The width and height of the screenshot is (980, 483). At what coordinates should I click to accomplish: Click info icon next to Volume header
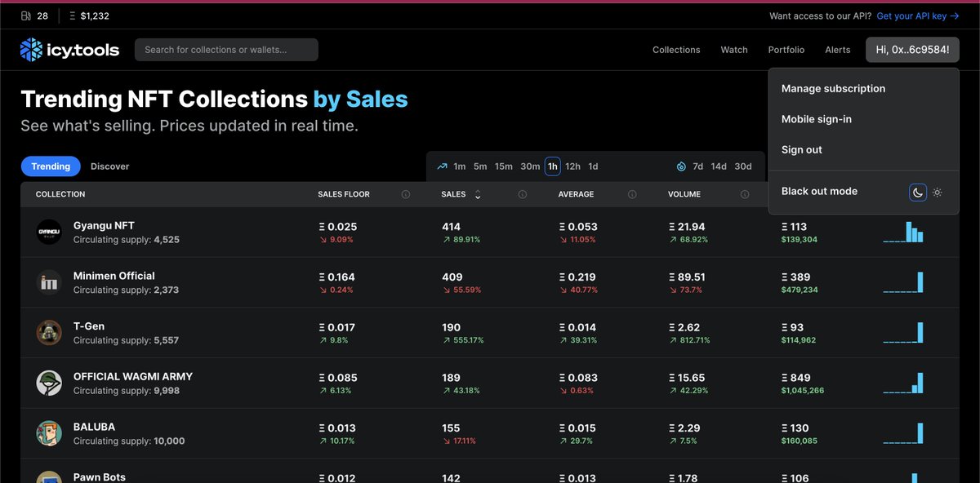pyautogui.click(x=745, y=194)
